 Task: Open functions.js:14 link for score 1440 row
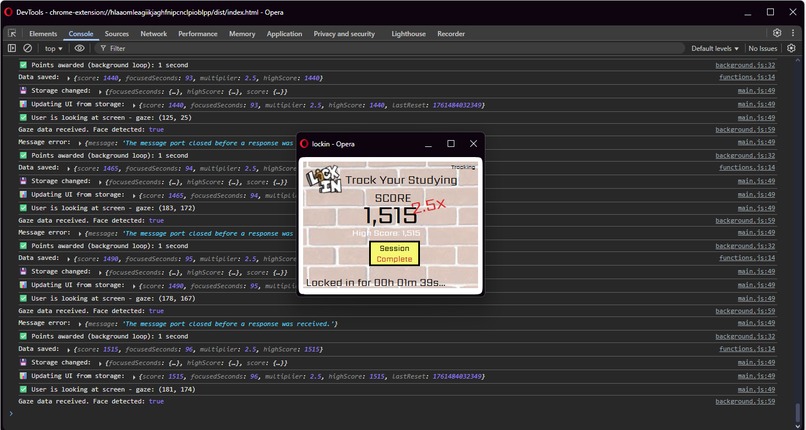747,78
